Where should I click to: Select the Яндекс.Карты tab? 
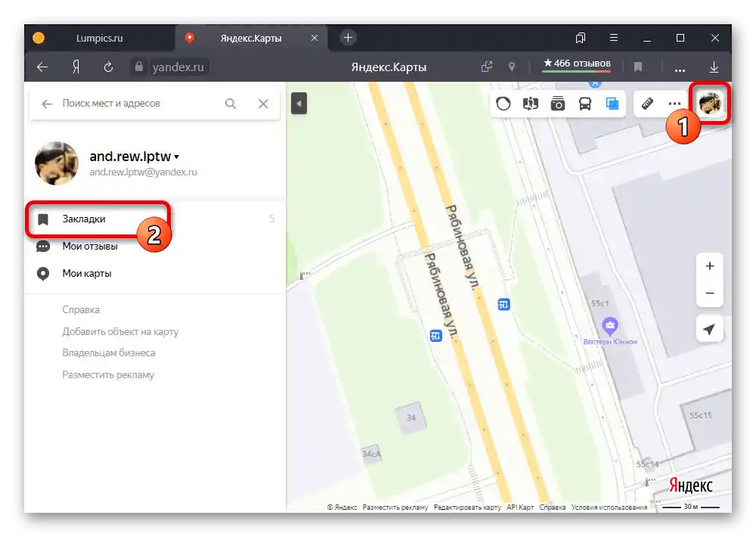click(251, 38)
